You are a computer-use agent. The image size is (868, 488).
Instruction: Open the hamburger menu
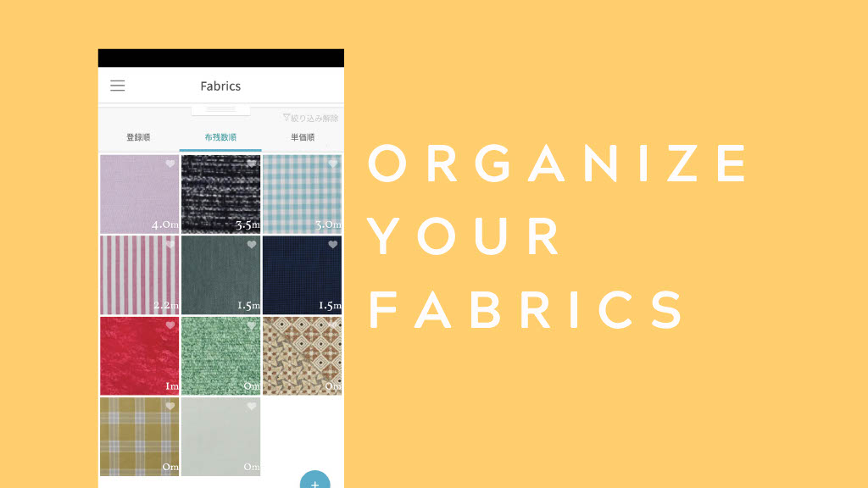[x=117, y=86]
